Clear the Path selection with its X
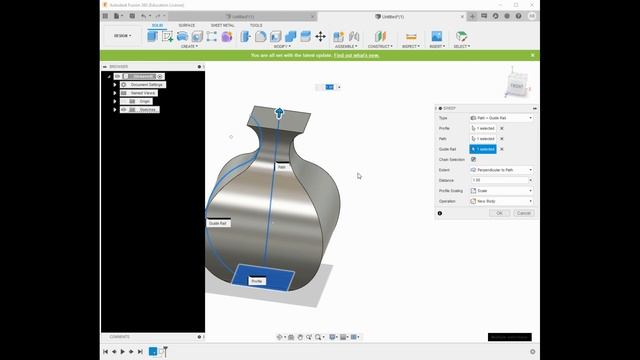The image size is (640, 360). 502,139
